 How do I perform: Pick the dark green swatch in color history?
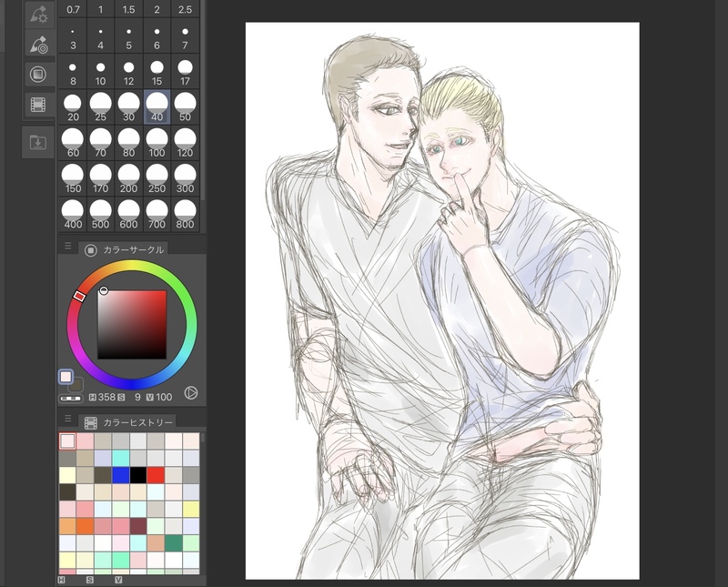pos(173,543)
